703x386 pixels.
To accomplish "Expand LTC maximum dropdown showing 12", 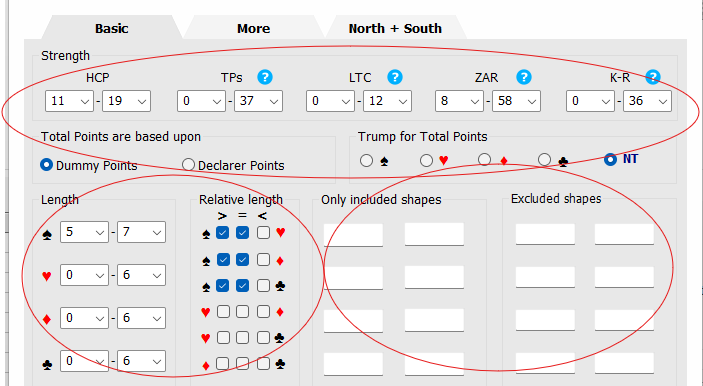I will 387,101.
